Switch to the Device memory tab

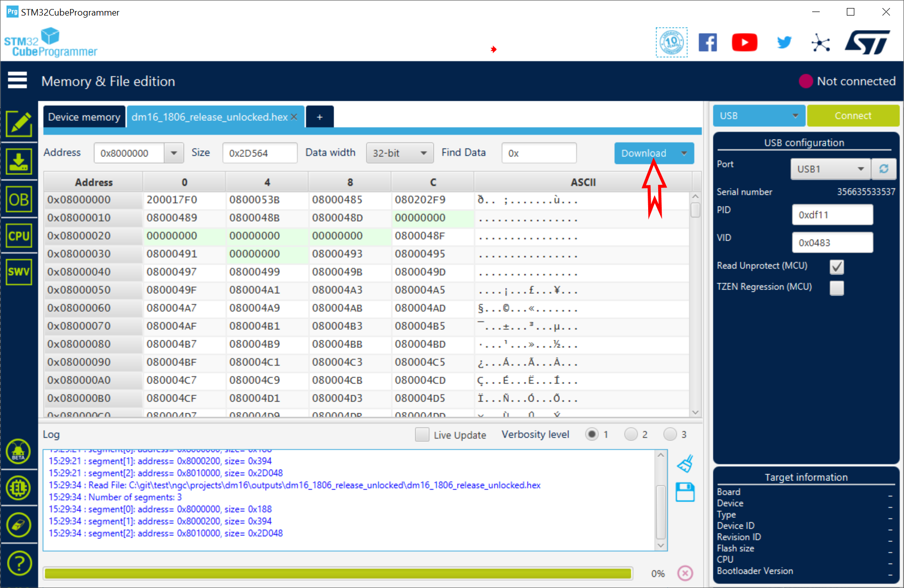coord(84,117)
